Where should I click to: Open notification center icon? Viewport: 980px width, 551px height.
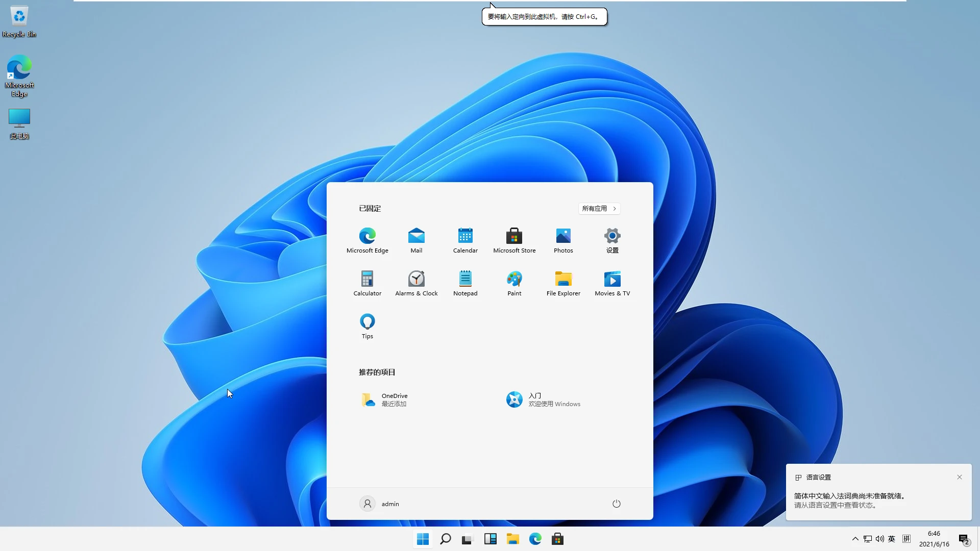point(964,539)
